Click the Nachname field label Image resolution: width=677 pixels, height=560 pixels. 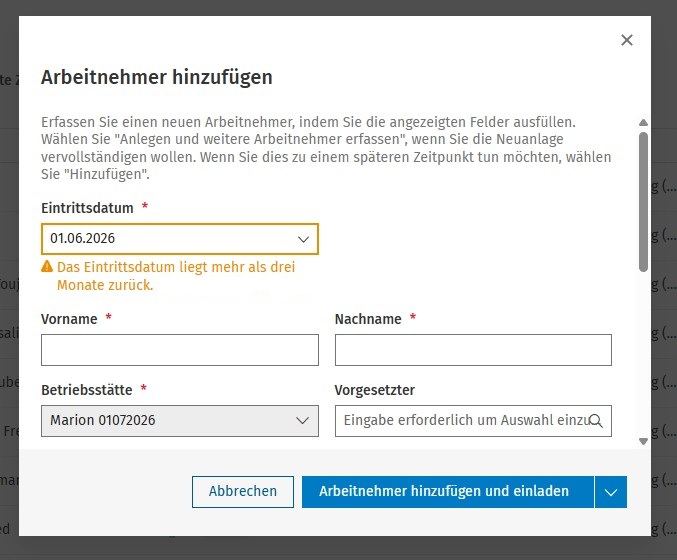pyautogui.click(x=368, y=319)
